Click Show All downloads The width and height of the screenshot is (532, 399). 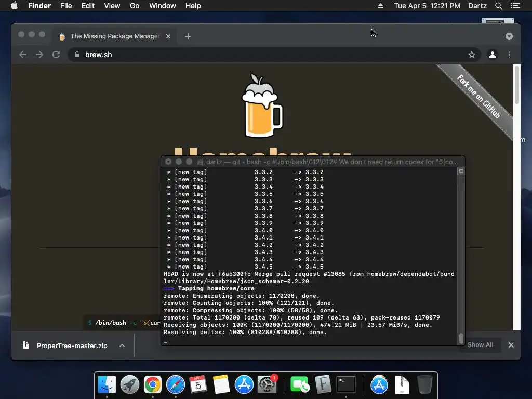click(480, 345)
